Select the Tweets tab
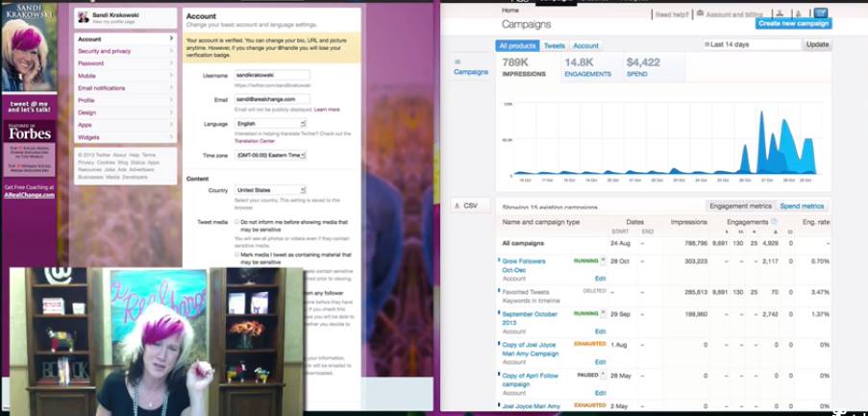The width and height of the screenshot is (868, 416). click(554, 46)
